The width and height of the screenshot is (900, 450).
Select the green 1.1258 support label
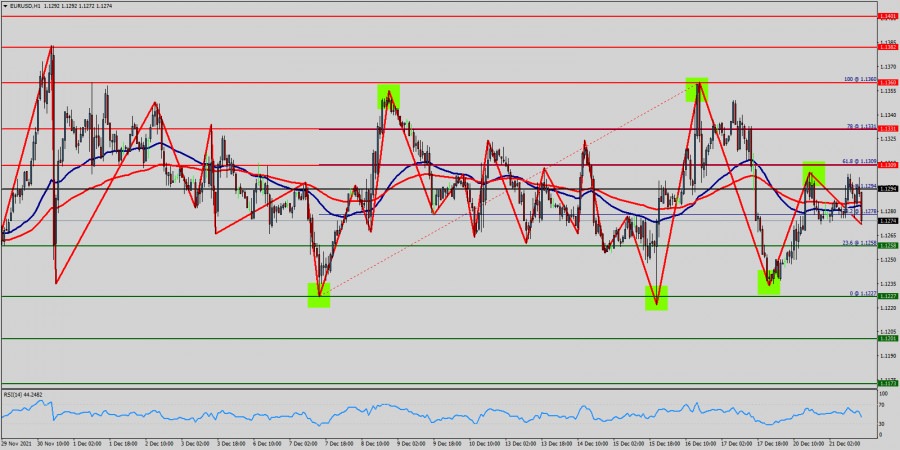(x=887, y=245)
